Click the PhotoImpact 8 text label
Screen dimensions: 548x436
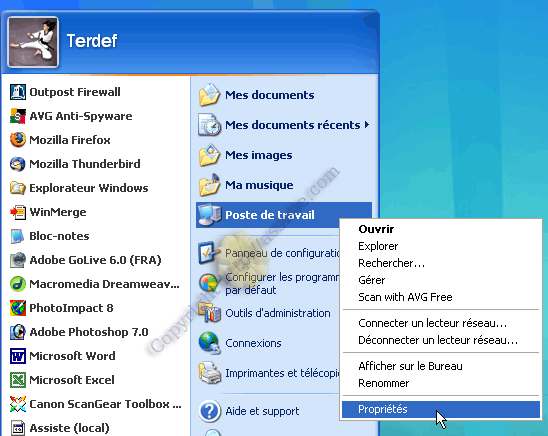[x=71, y=308]
